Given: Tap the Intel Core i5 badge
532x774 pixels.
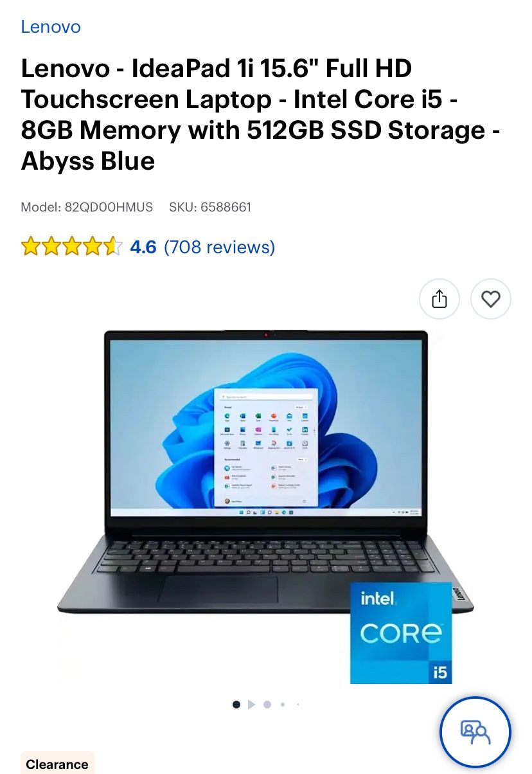Looking at the screenshot, I should (401, 633).
